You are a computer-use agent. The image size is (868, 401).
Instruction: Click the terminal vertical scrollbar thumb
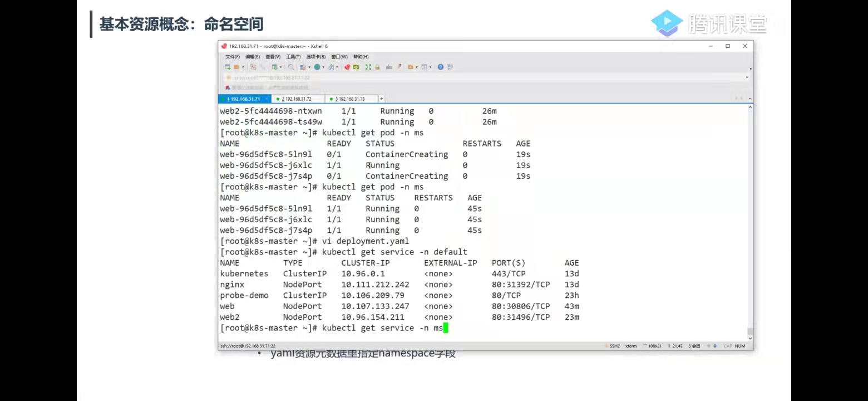750,331
